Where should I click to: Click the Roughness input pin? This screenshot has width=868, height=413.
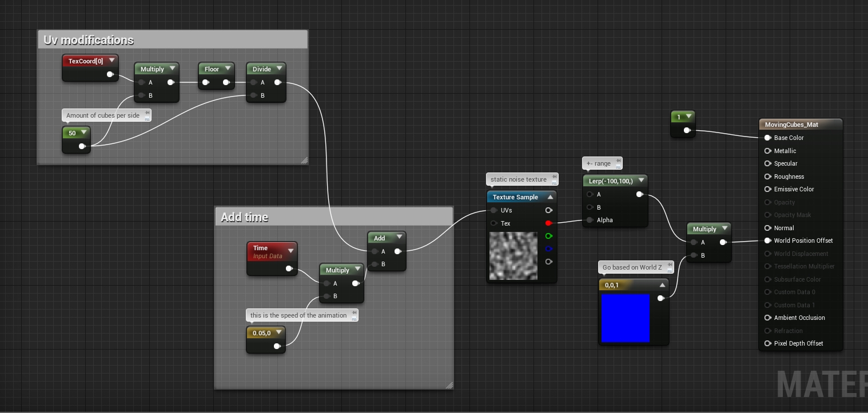tap(768, 177)
